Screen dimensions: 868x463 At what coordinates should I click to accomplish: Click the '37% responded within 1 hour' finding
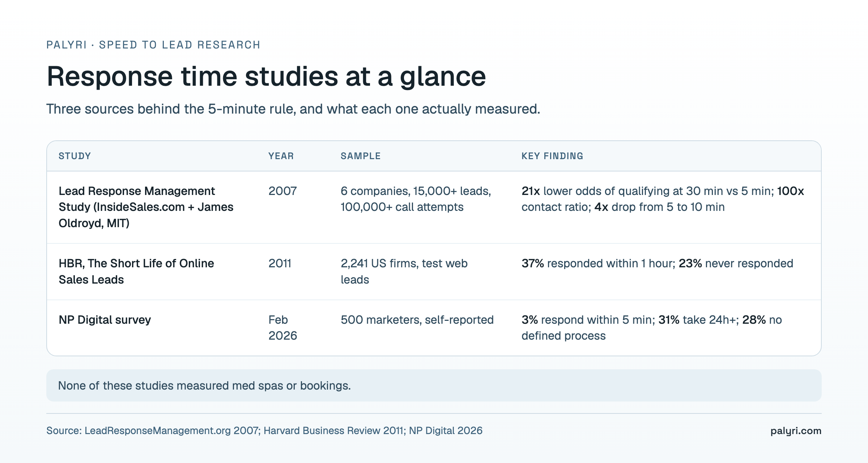point(657,263)
